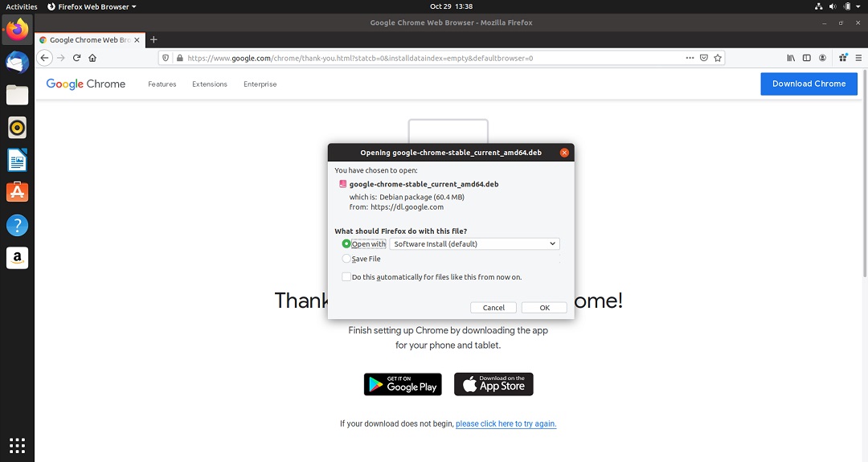Viewport: 868px width, 462px height.
Task: Launch Thunderbird mail from the dock
Action: pyautogui.click(x=17, y=63)
